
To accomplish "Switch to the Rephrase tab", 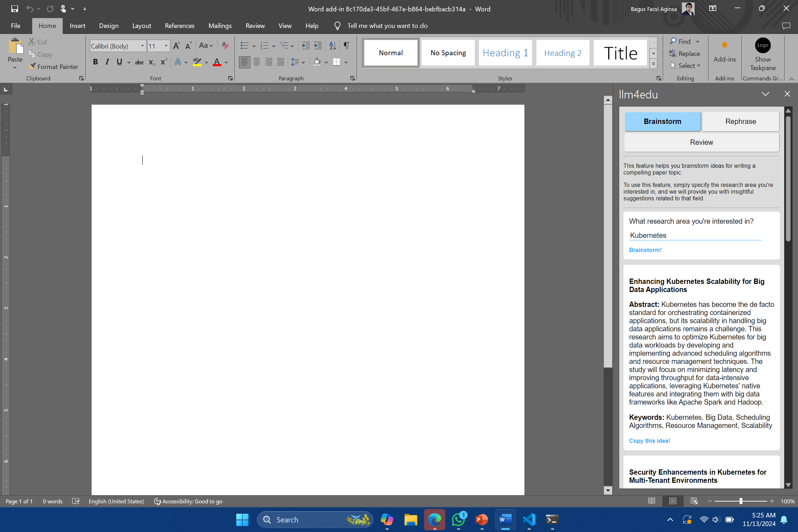I will point(740,121).
